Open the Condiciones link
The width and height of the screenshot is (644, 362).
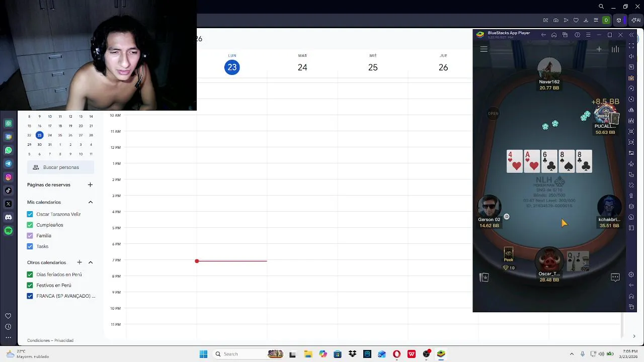39,340
